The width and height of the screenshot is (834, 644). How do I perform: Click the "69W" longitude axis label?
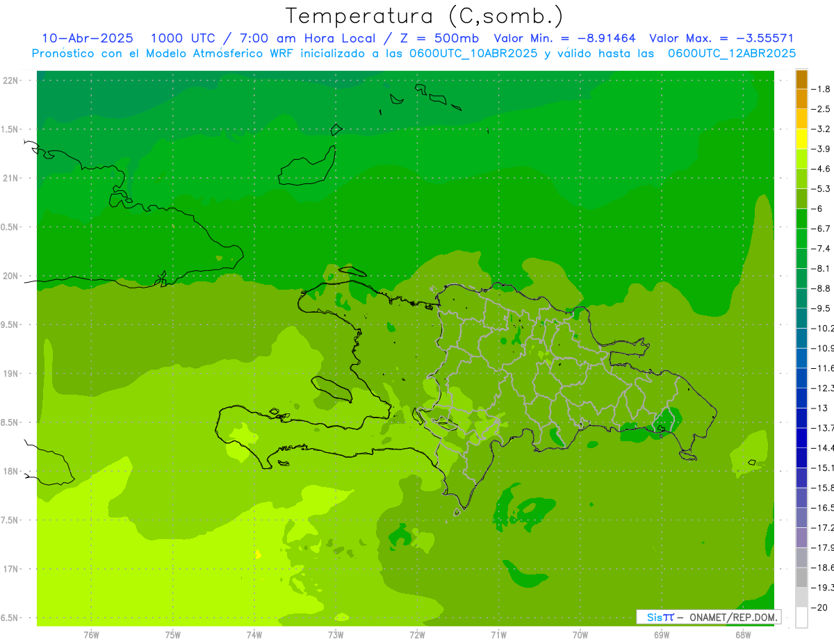coord(662,634)
